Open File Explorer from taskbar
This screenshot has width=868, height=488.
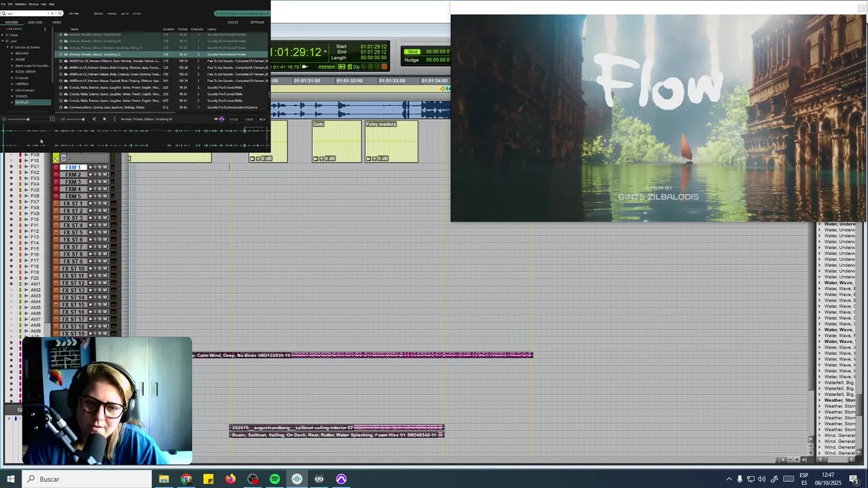pyautogui.click(x=163, y=479)
